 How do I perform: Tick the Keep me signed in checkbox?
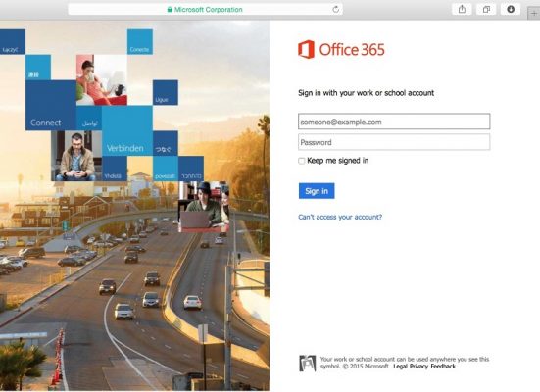301,161
